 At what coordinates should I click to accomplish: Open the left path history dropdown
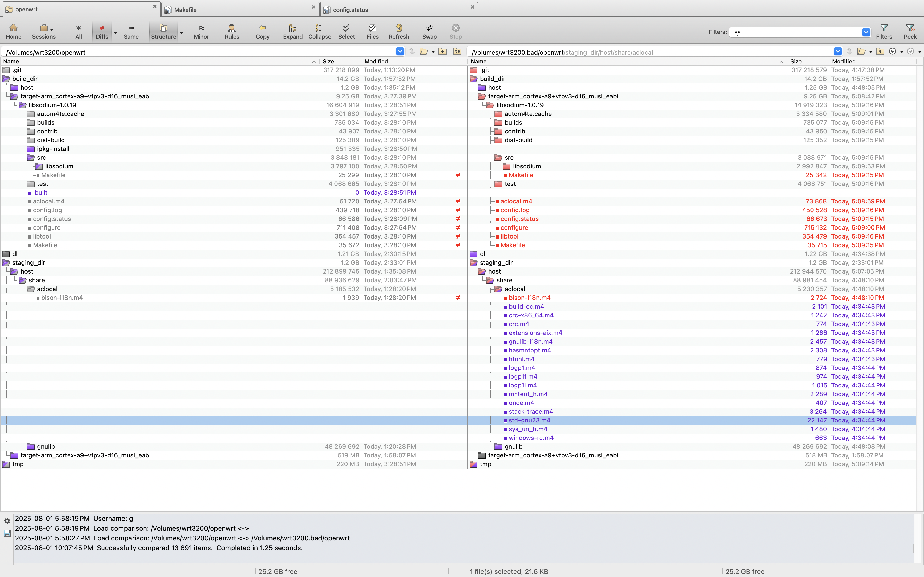(400, 52)
